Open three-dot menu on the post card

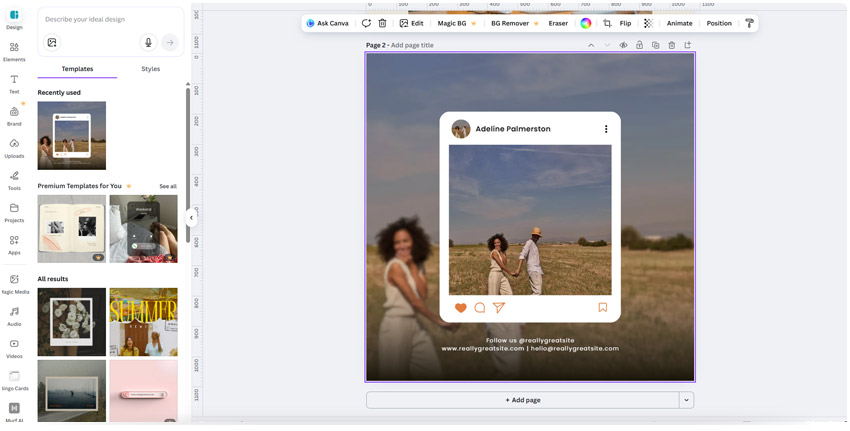(x=606, y=129)
